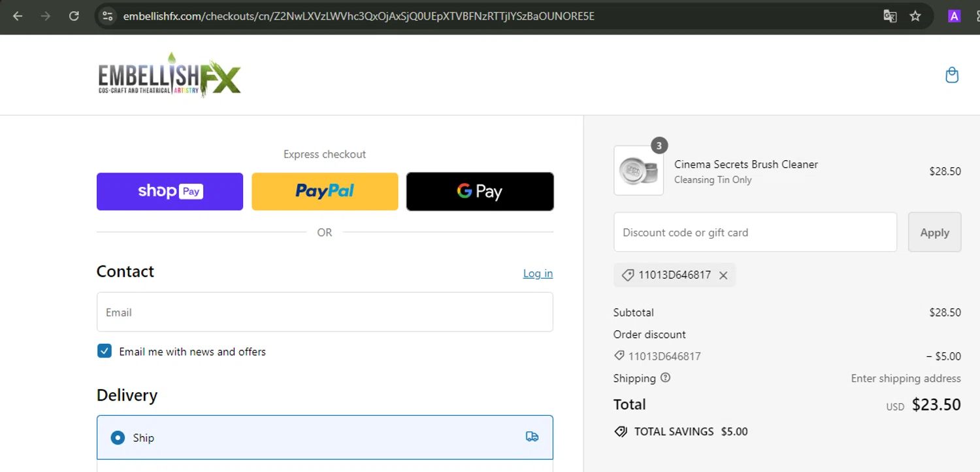This screenshot has height=472, width=980.
Task: Select the Ship delivery radio option
Action: pyautogui.click(x=118, y=437)
